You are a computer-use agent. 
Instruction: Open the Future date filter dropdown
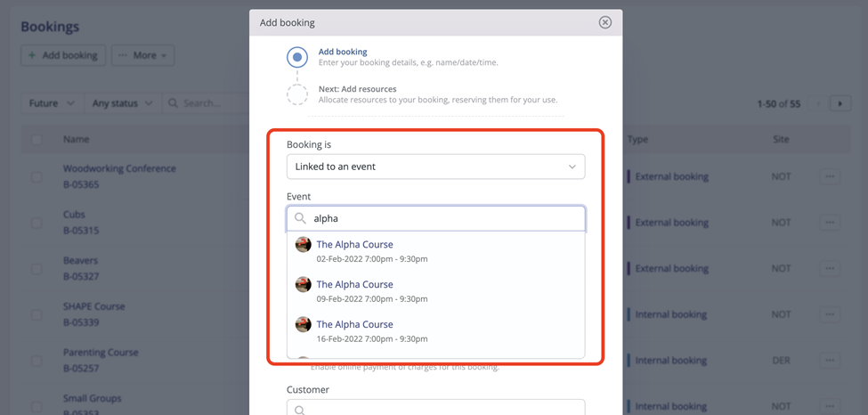52,103
